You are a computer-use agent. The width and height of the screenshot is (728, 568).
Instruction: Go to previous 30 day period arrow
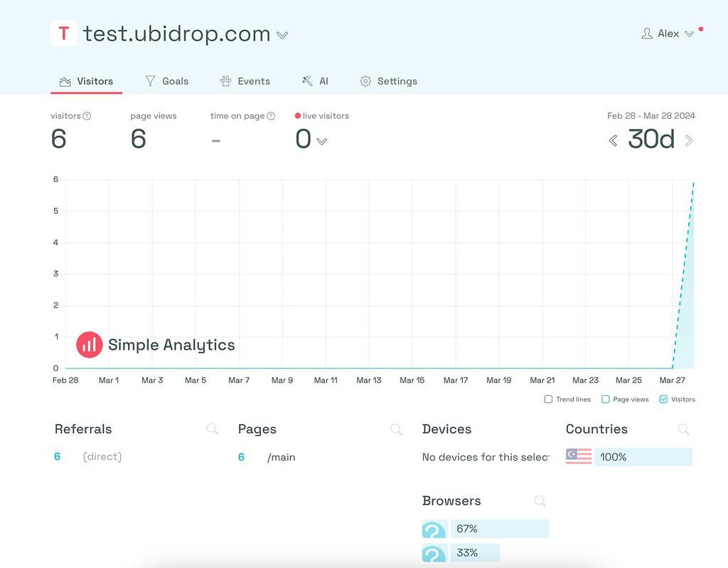click(x=613, y=140)
